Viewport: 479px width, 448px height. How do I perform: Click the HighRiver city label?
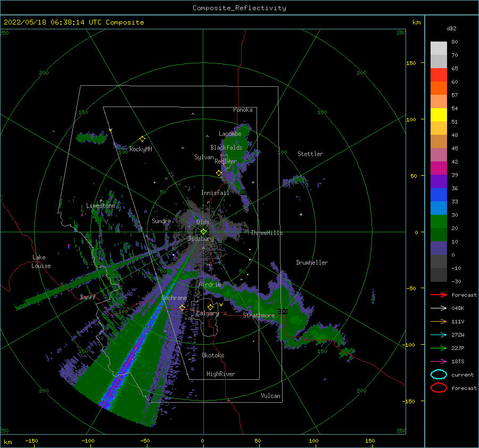point(221,374)
